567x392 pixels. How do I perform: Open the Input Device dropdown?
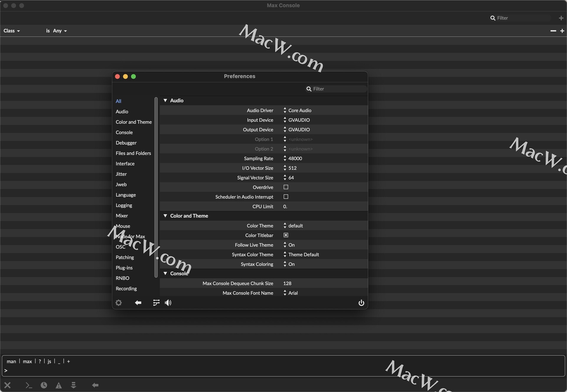coord(296,120)
